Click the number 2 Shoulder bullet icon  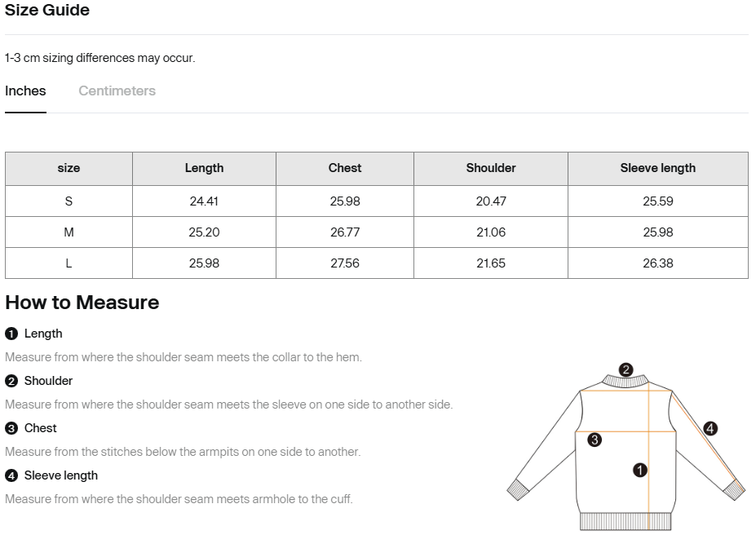point(11,381)
